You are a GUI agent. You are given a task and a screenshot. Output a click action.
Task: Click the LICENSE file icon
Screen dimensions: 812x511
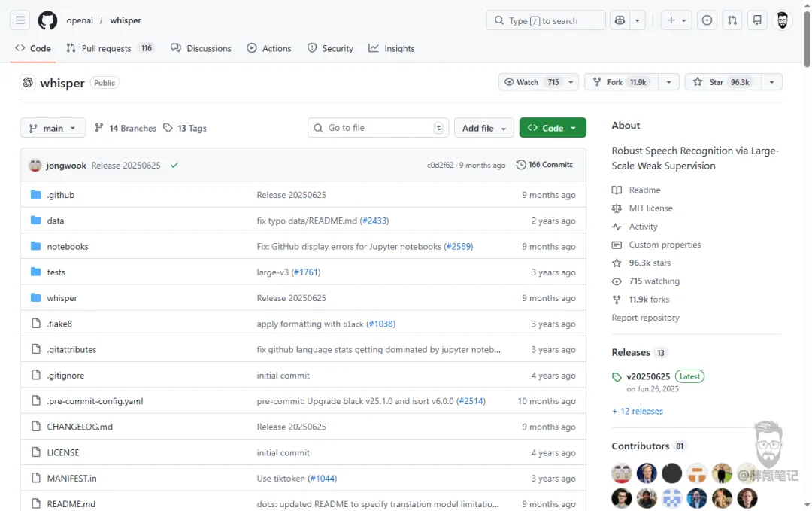point(36,452)
